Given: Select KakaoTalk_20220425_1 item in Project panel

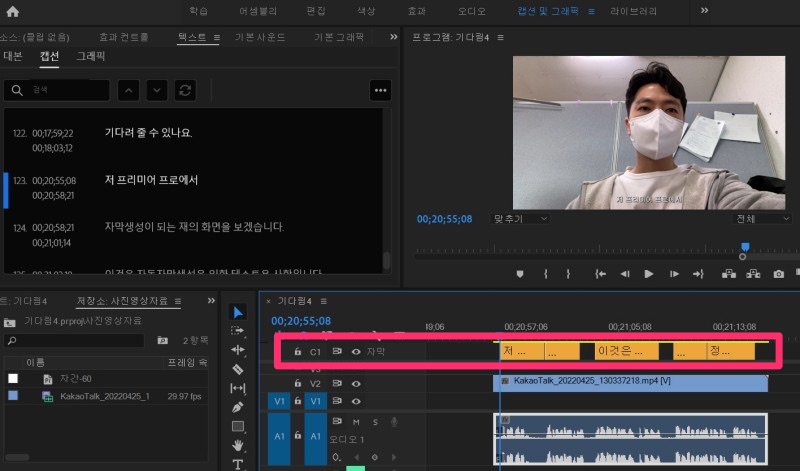Looking at the screenshot, I should click(x=105, y=396).
